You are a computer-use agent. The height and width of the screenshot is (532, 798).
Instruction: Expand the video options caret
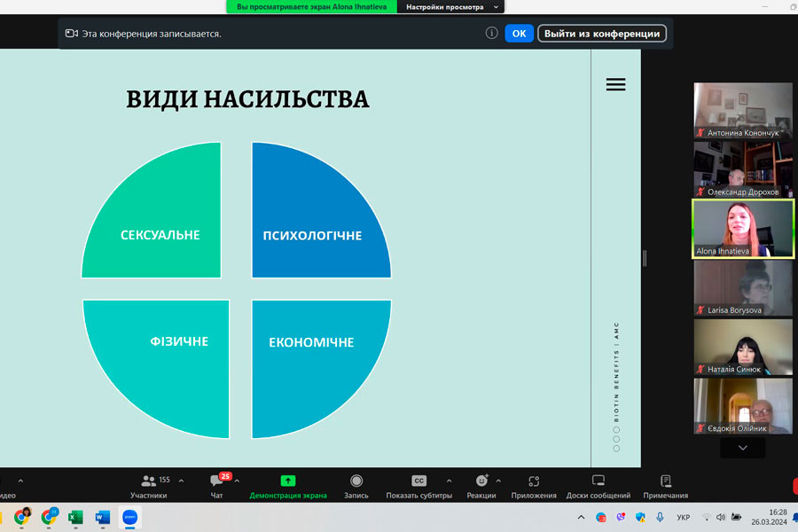pyautogui.click(x=20, y=481)
